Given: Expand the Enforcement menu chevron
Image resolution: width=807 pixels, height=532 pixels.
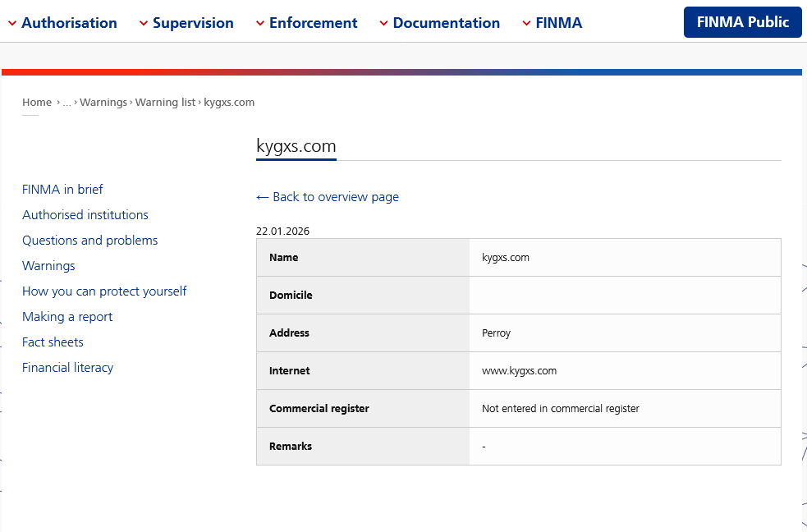Looking at the screenshot, I should click(x=260, y=24).
